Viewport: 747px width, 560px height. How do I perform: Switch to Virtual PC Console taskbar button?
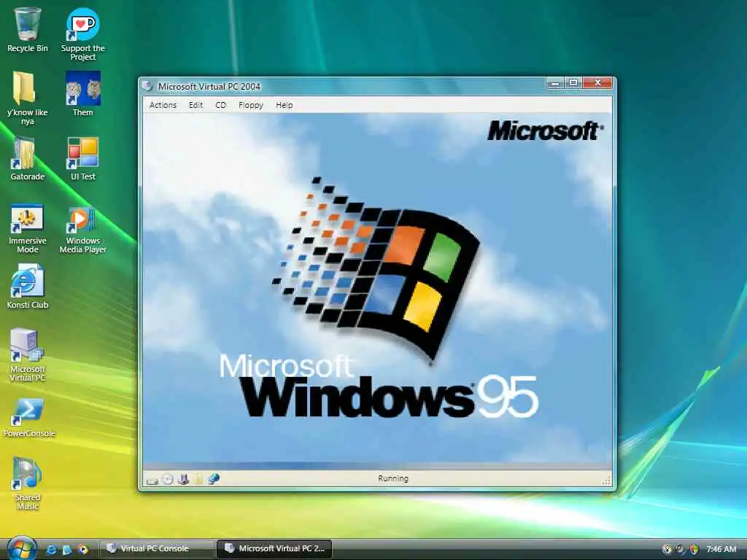156,548
